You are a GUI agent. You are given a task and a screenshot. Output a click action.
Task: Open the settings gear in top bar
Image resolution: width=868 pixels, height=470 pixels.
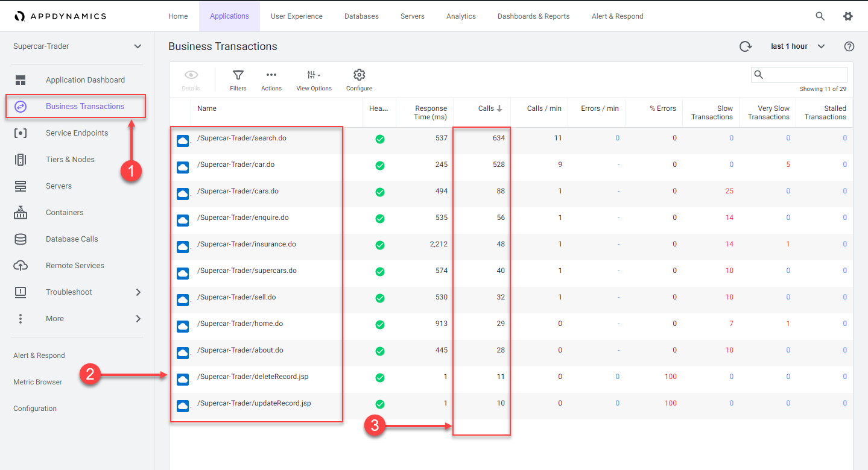pyautogui.click(x=847, y=16)
